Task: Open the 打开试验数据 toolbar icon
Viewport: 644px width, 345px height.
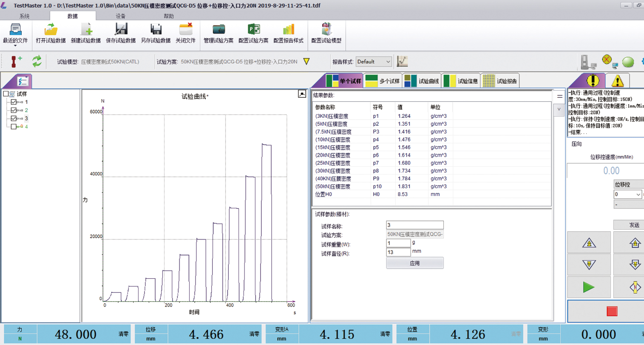Action: 52,33
